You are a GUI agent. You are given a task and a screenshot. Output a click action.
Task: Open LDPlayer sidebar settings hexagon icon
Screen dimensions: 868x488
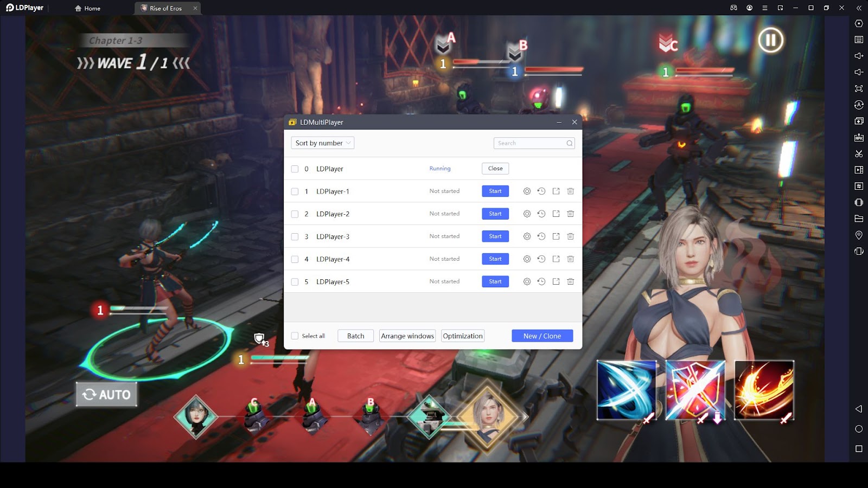pos(859,23)
